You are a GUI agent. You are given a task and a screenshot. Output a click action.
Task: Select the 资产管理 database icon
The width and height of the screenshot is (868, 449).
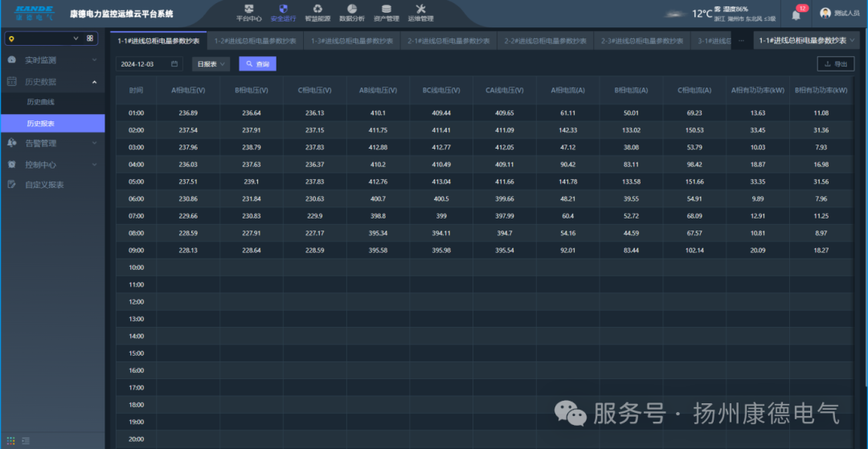point(387,9)
